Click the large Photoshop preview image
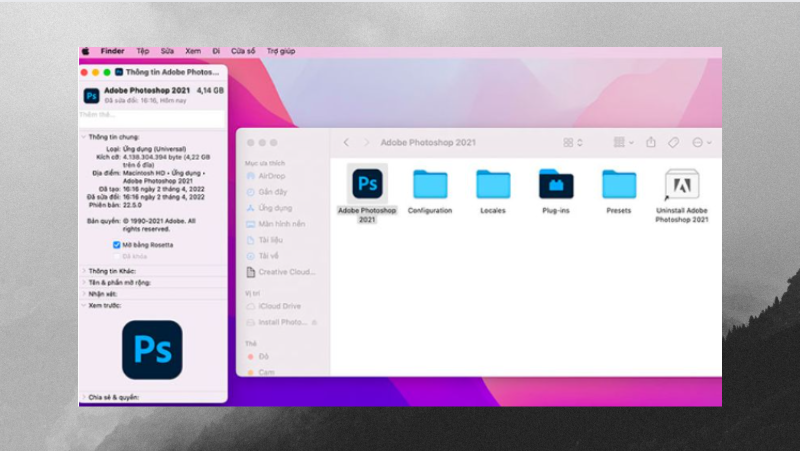Viewport: 800px width, 451px height. click(152, 350)
